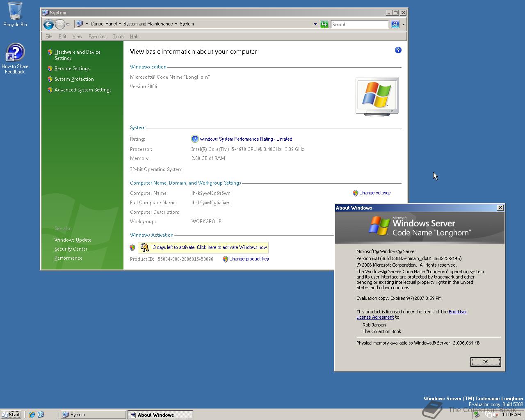Click the shield icon beside Change product key
This screenshot has height=420, width=525.
pyautogui.click(x=225, y=259)
